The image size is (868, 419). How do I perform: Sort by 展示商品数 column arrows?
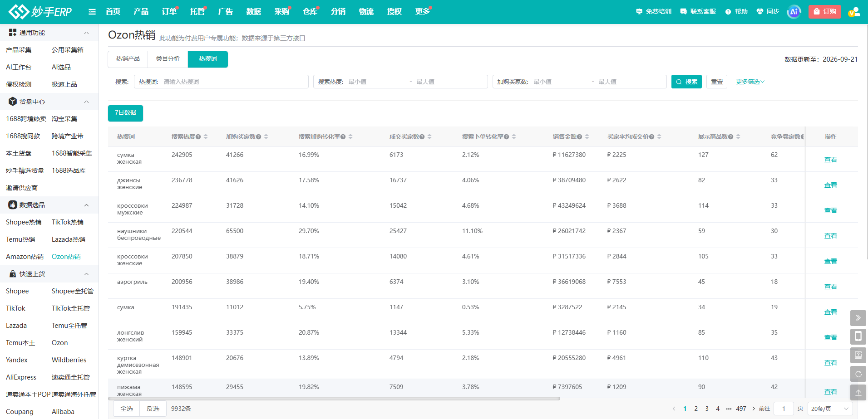pos(738,137)
